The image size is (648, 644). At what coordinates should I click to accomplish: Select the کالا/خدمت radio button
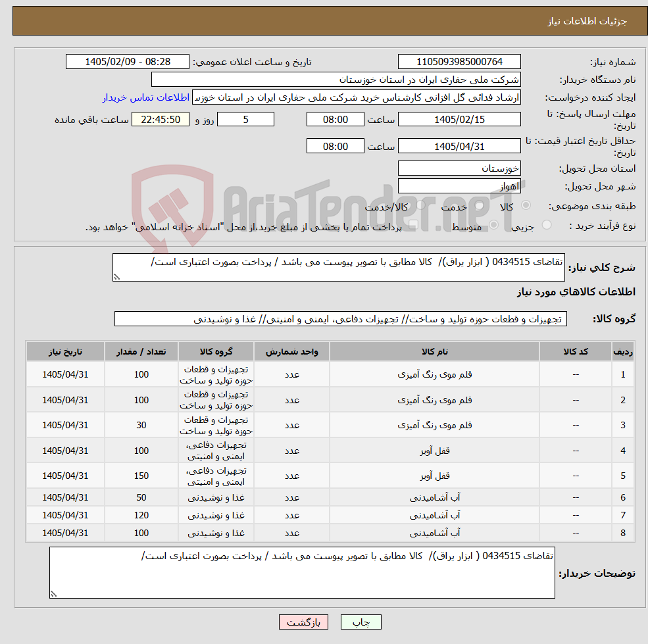pos(420,205)
